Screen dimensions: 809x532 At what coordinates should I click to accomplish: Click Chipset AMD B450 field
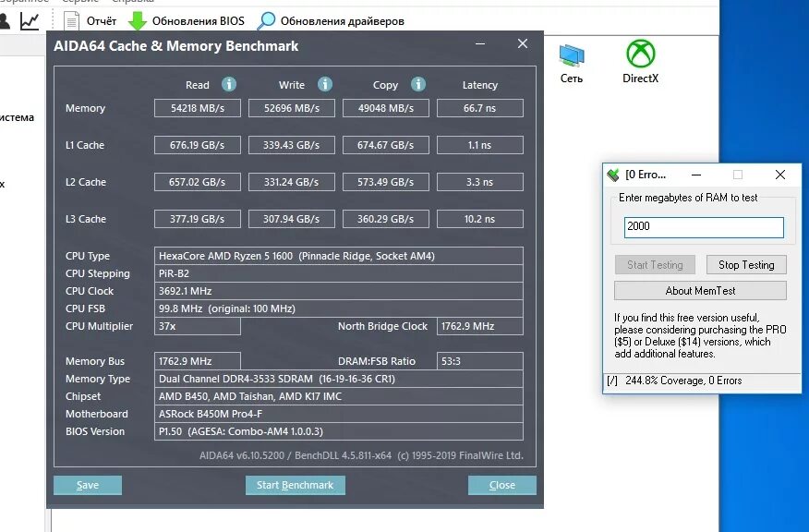[x=338, y=396]
